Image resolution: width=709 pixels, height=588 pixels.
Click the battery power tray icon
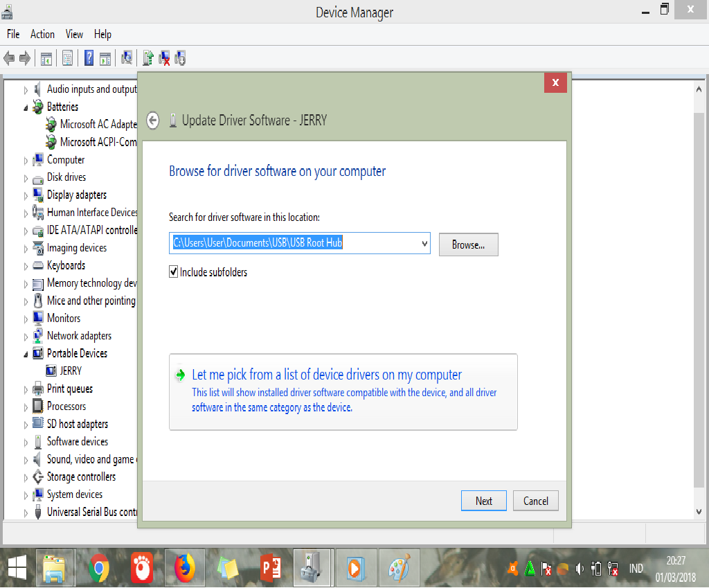(x=596, y=569)
